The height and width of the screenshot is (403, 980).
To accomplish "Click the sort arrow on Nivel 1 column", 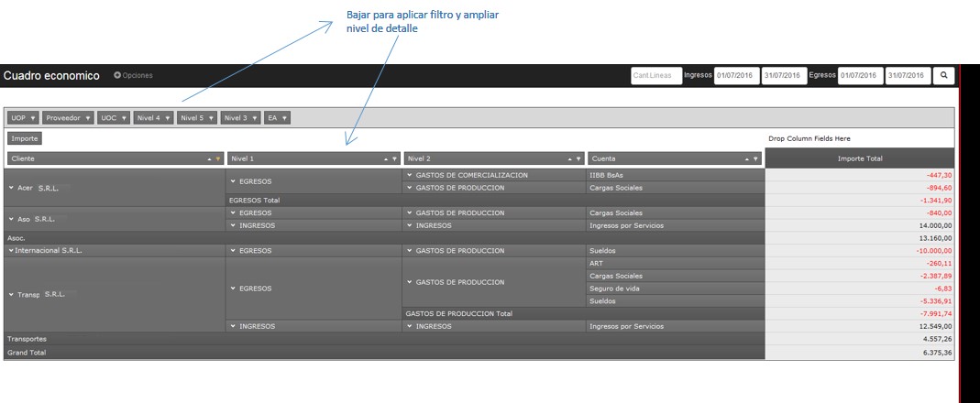I will 387,159.
